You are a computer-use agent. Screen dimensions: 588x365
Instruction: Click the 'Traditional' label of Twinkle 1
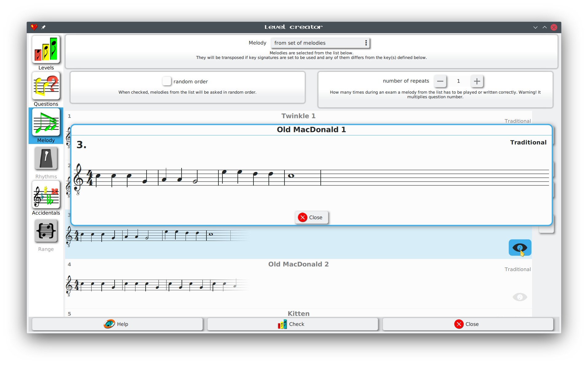point(517,121)
